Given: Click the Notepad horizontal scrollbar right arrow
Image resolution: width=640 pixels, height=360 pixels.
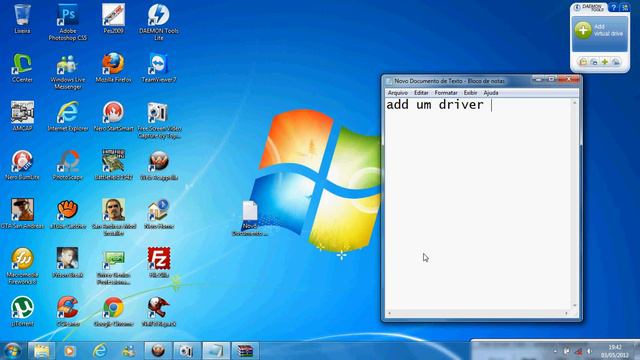Looking at the screenshot, I should tap(567, 313).
